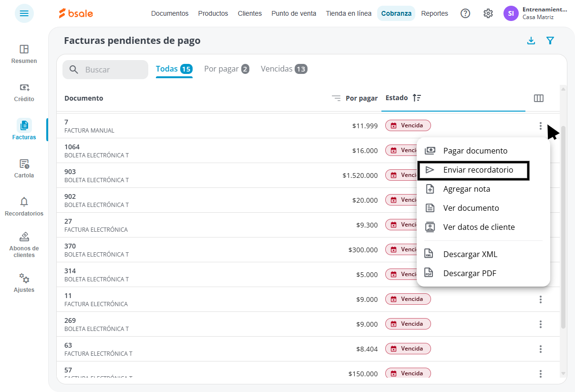
Task: Open options menu for document 57
Action: [541, 374]
